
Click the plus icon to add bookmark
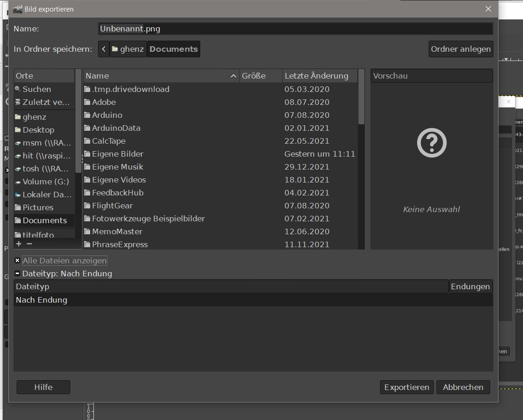[18, 243]
